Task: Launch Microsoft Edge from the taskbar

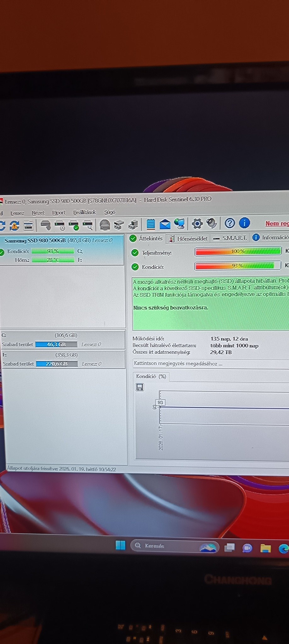Action: [284, 549]
